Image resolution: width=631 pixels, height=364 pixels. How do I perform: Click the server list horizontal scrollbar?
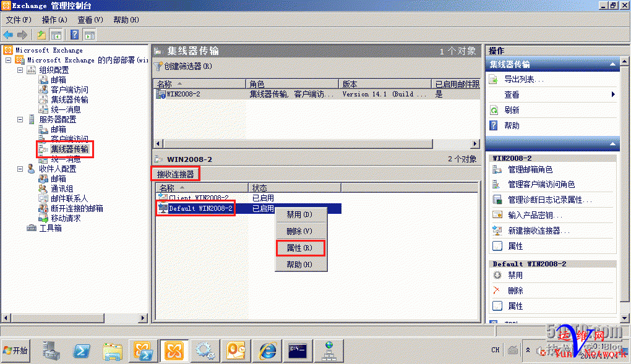coord(317,143)
